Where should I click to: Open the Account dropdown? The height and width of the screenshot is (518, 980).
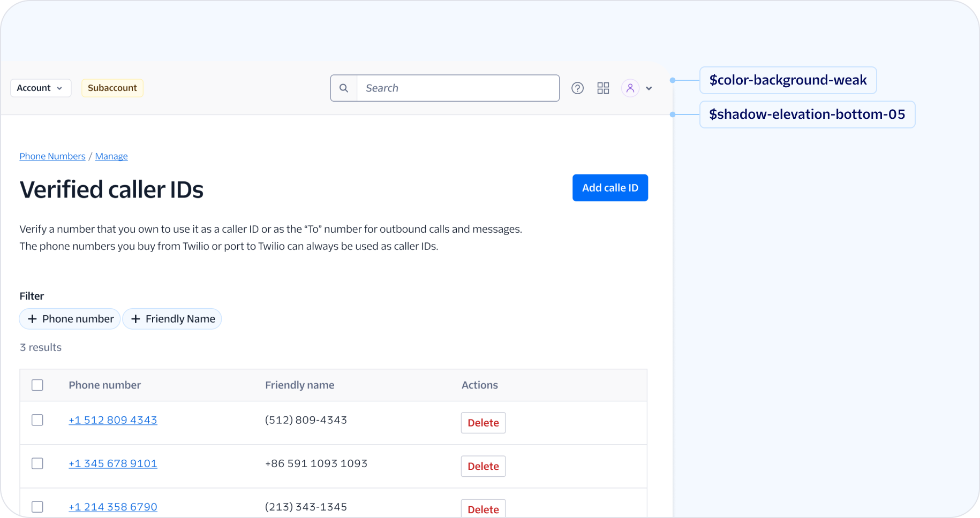pyautogui.click(x=41, y=88)
